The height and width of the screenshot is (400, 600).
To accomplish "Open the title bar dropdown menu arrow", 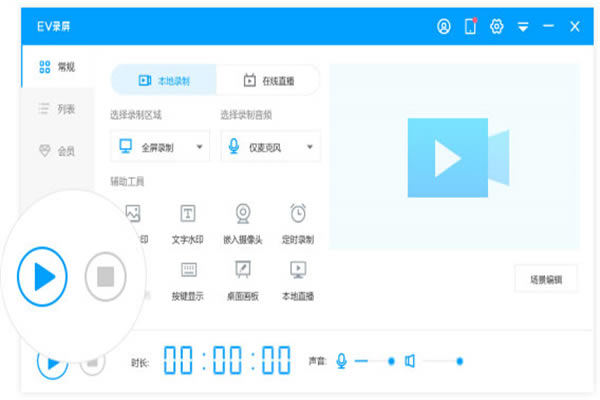I will (522, 27).
